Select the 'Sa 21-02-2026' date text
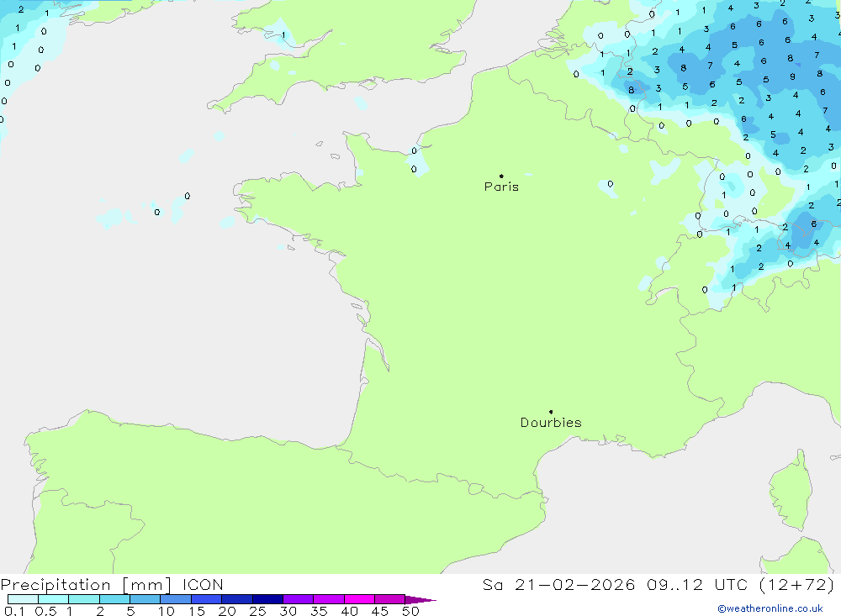Screen dimensions: 841x616 tap(559, 584)
